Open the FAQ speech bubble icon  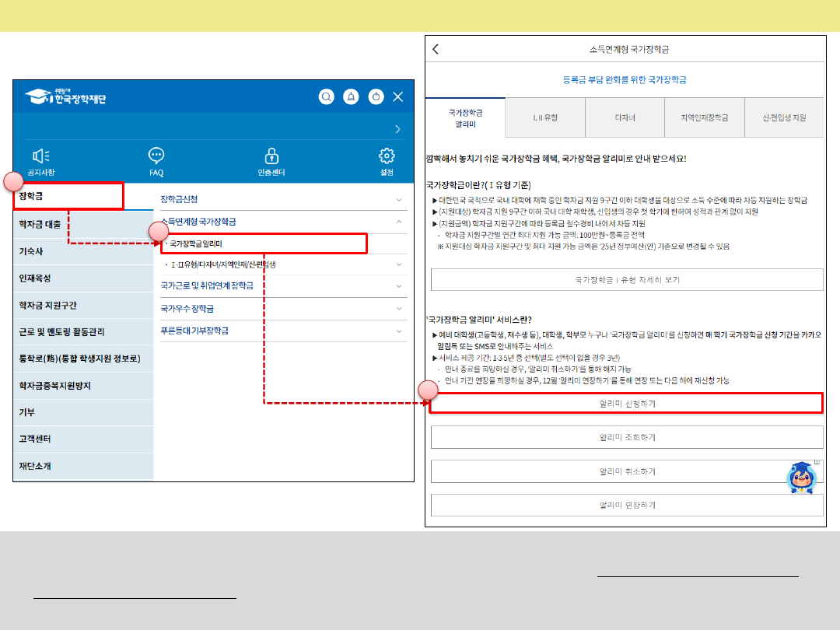pyautogui.click(x=156, y=156)
